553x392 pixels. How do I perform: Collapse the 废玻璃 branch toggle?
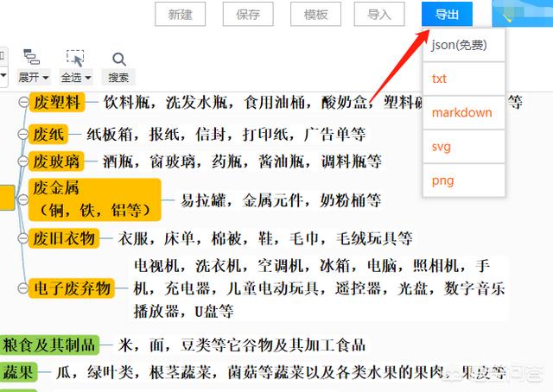pyautogui.click(x=23, y=161)
